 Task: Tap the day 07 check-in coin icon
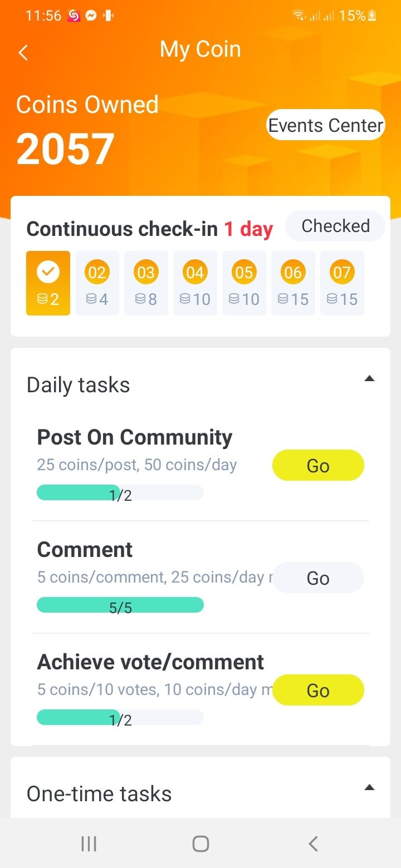342,273
